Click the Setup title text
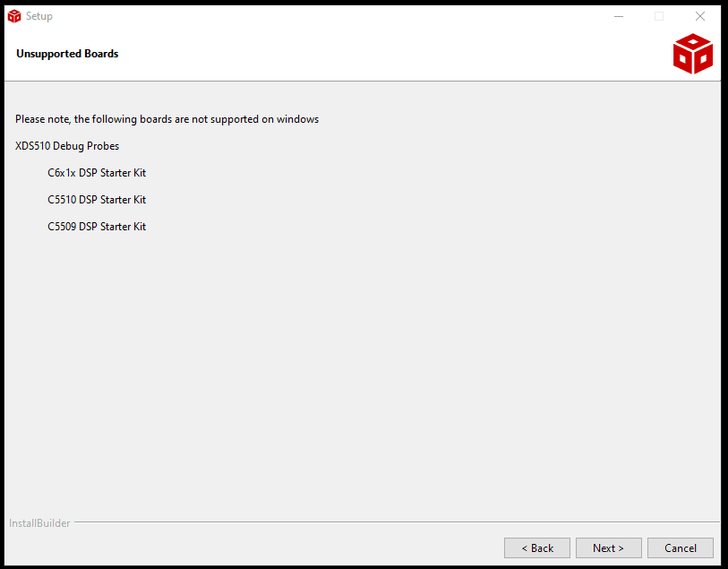 point(39,16)
